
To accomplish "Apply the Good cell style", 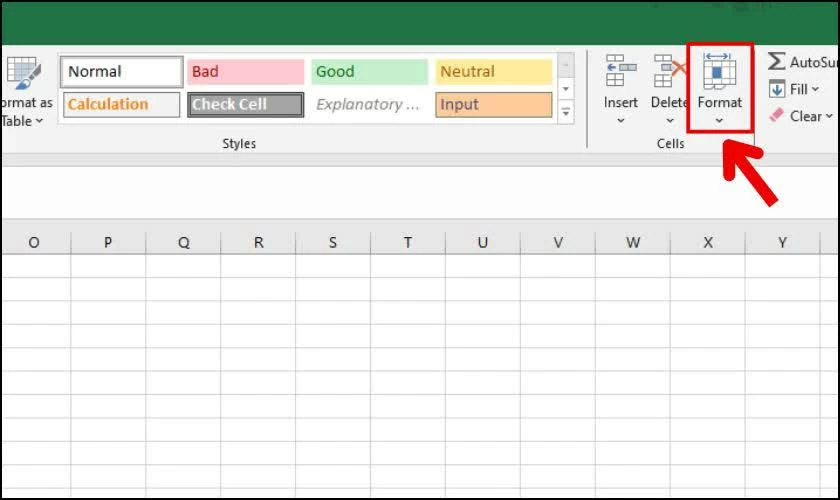I will pos(369,72).
